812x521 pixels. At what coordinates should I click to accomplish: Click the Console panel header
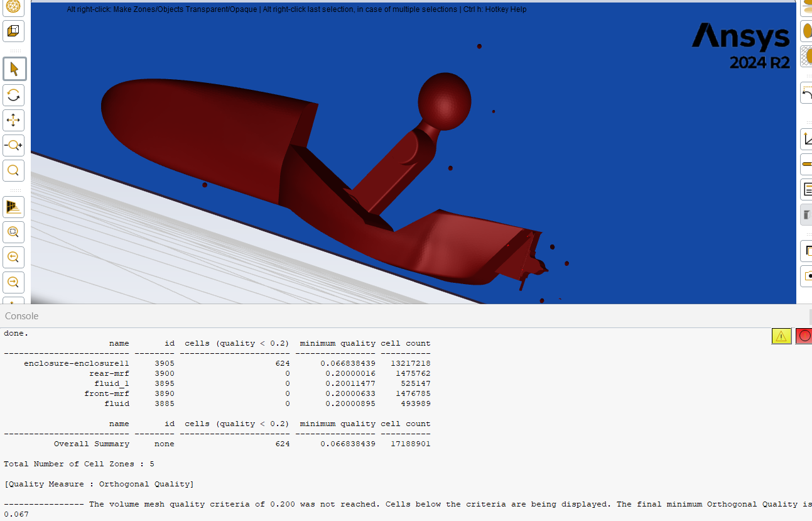22,316
